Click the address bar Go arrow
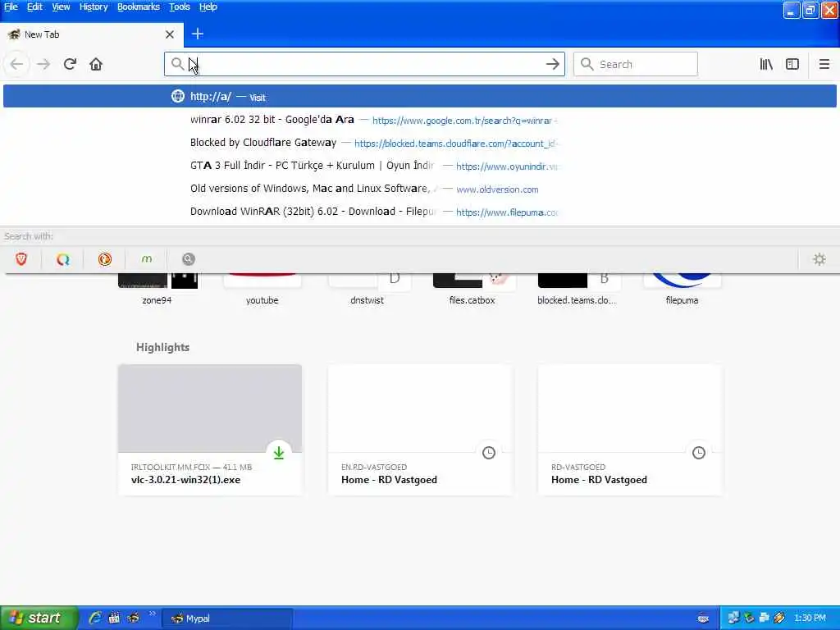840x630 pixels. (552, 64)
